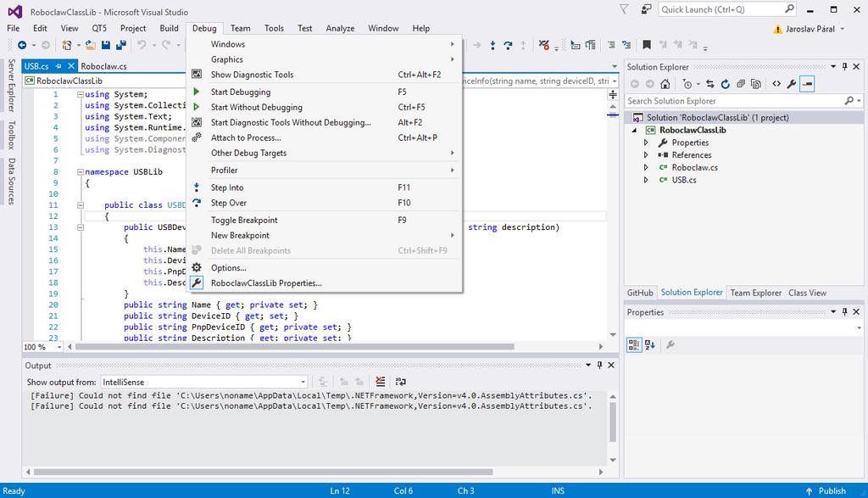Screen dimensions: 868x498
Task: Toggle Preview Selected Items in Solution Explorer
Action: pos(807,84)
